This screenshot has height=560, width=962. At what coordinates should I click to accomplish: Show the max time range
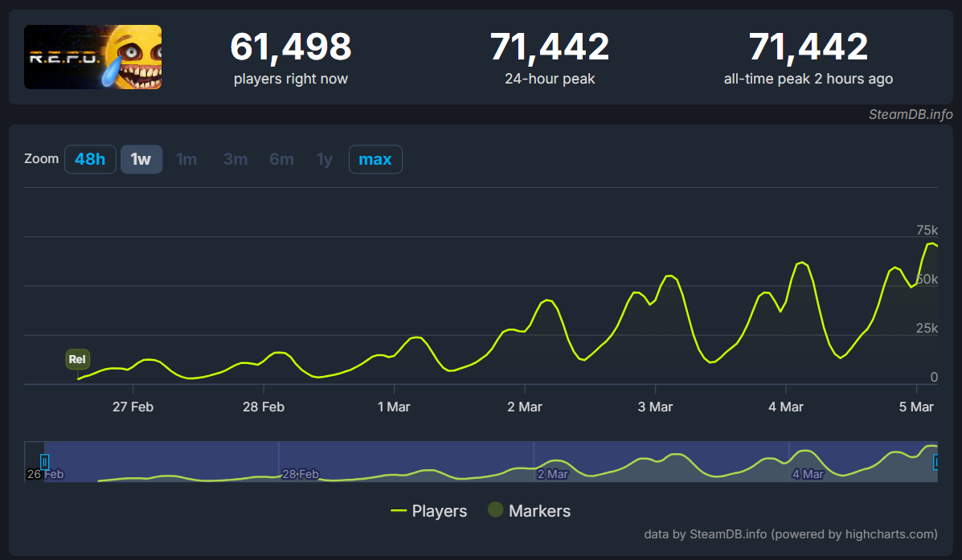pyautogui.click(x=375, y=159)
